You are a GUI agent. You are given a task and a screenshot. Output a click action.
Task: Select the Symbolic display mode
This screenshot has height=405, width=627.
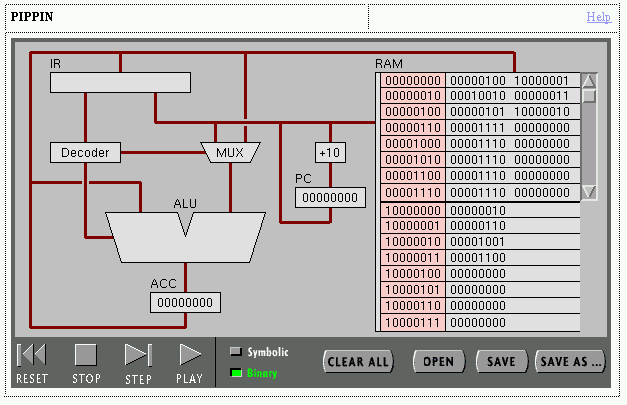point(236,352)
